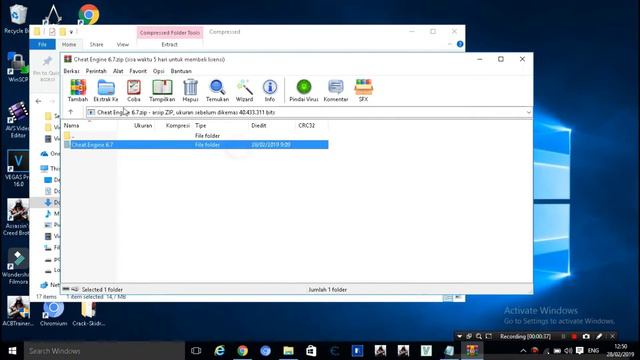640x360 pixels.
Task: Click the Windows Start button
Action: pos(12,351)
